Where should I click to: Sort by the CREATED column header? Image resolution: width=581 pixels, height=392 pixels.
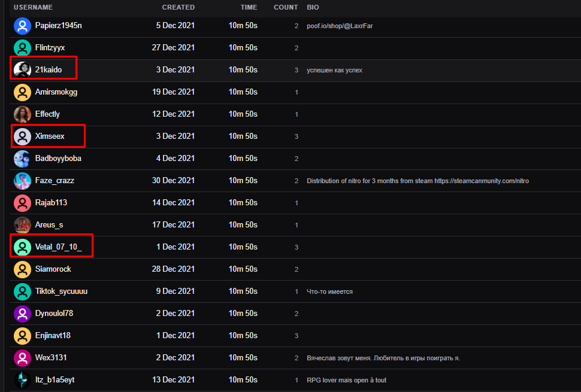[x=178, y=7]
